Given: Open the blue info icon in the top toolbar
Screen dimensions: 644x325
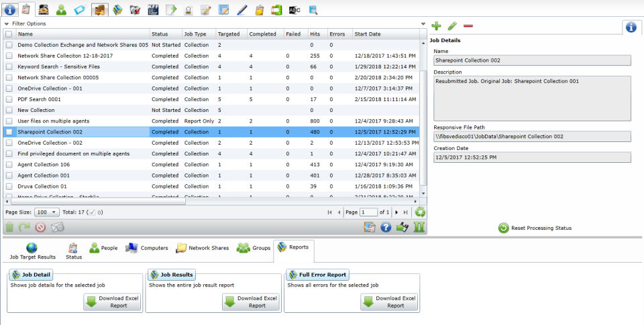Looking at the screenshot, I should tap(9, 9).
